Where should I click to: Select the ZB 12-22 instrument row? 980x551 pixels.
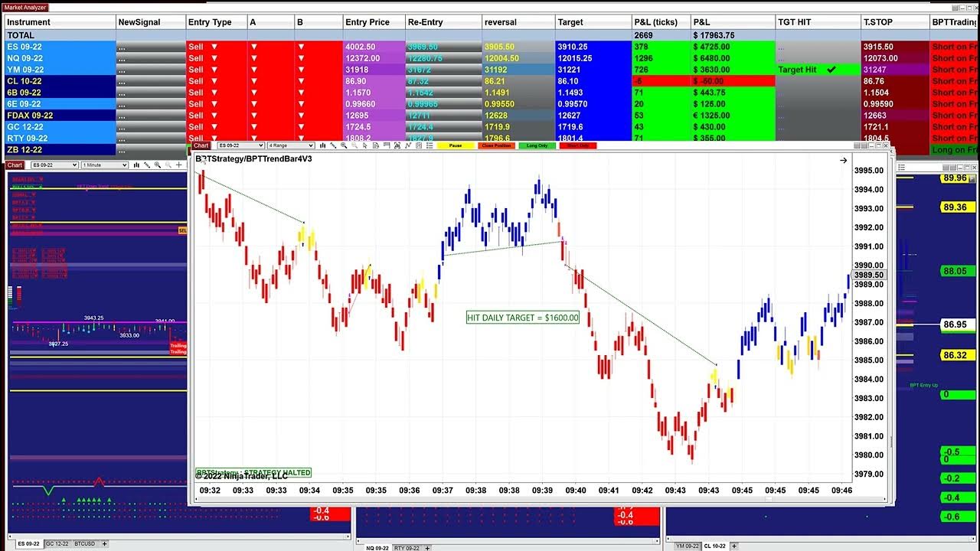(60, 150)
